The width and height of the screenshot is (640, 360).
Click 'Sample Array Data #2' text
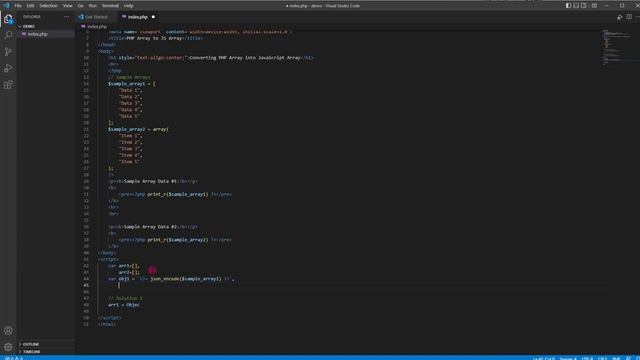tap(150, 227)
